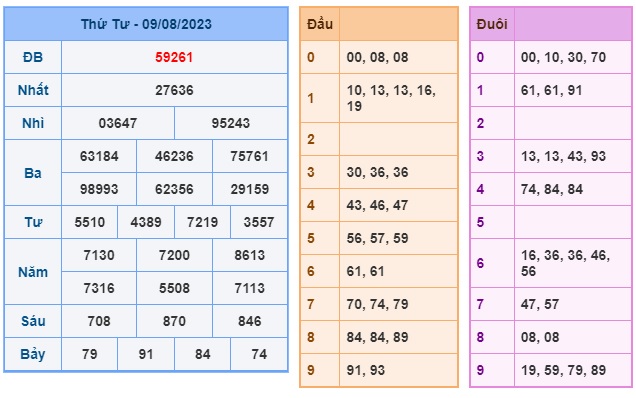Click fourth prize number 4389
This screenshot has height=398, width=636.
[x=146, y=222]
